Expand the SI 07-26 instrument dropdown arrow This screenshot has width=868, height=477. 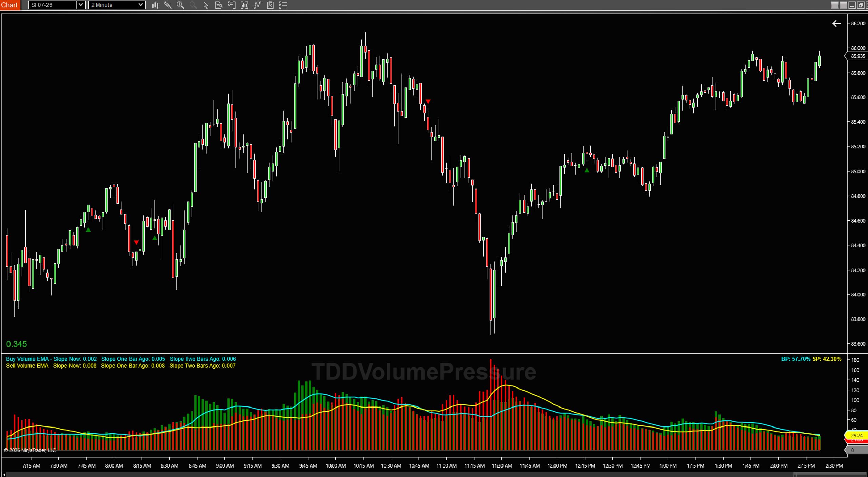81,5
